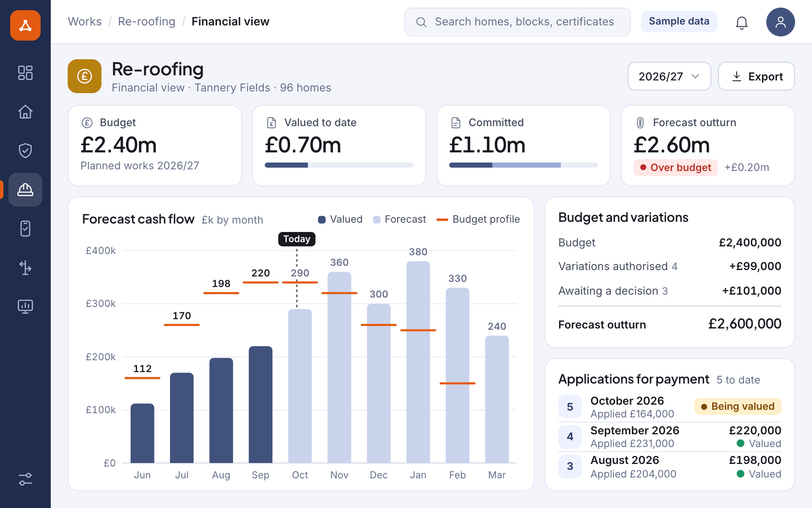
Task: Click the '5 to date' applications count
Action: tap(738, 380)
